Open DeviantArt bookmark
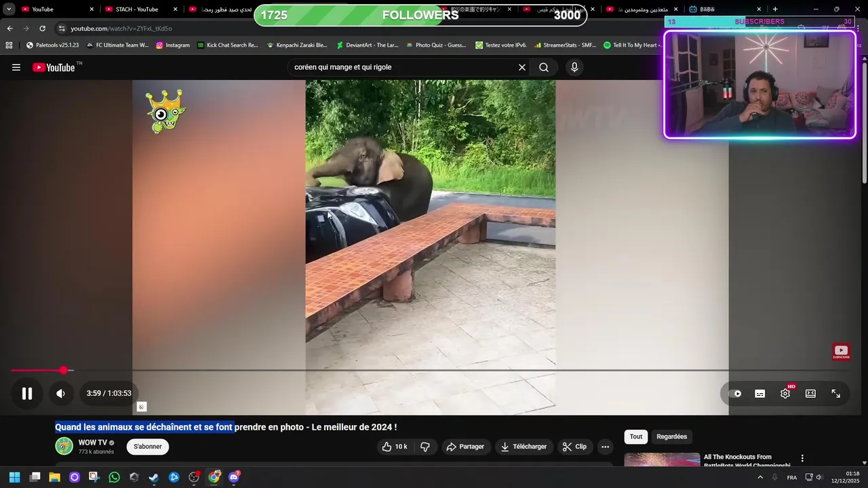This screenshot has height=488, width=868. pos(368,45)
